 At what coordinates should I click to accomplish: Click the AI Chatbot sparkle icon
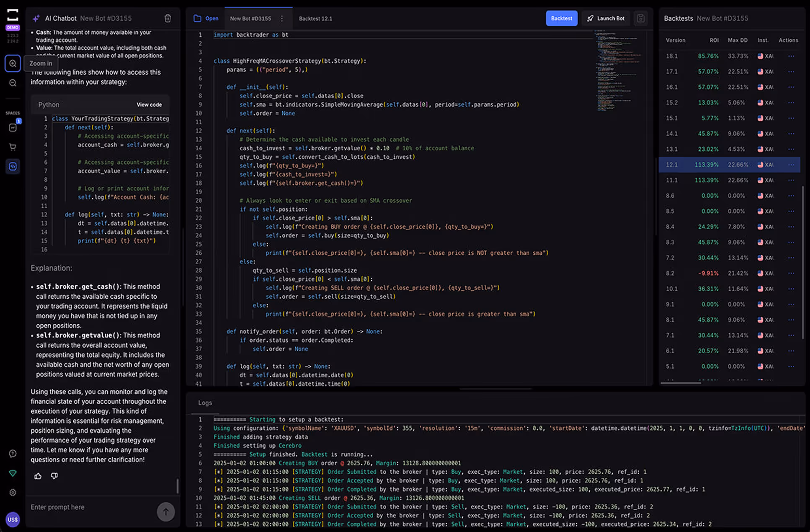pyautogui.click(x=36, y=18)
